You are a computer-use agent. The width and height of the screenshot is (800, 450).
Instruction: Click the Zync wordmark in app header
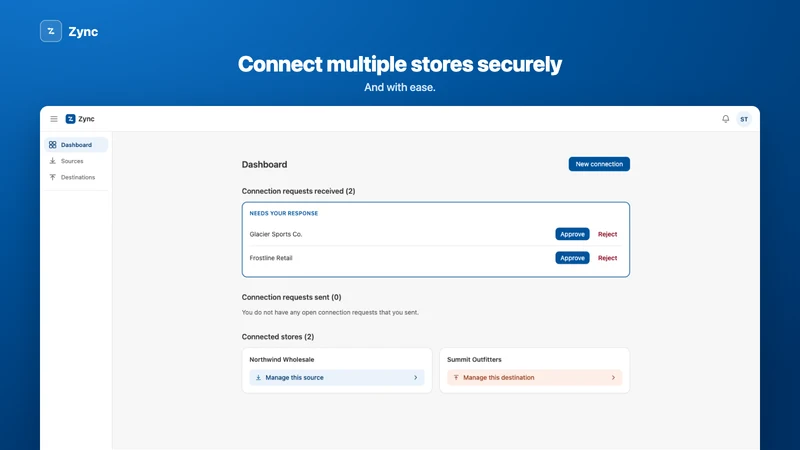point(86,119)
